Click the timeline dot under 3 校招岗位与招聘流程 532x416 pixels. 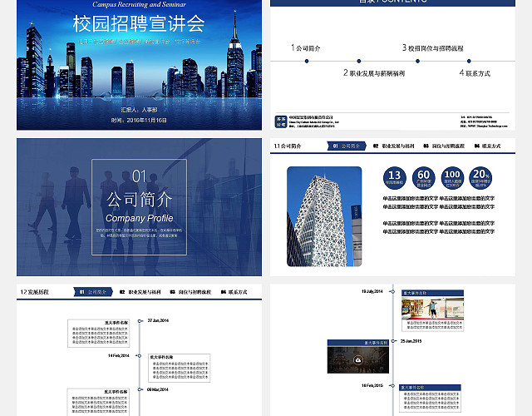point(417,61)
